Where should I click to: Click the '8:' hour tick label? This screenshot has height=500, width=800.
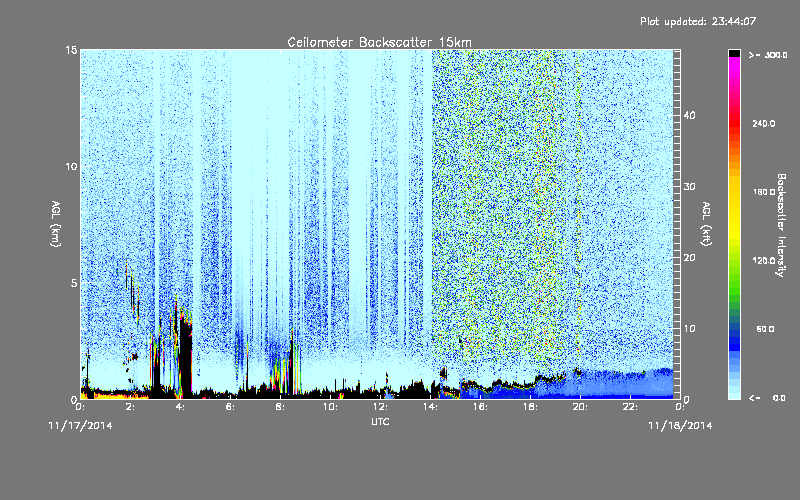[x=281, y=407]
